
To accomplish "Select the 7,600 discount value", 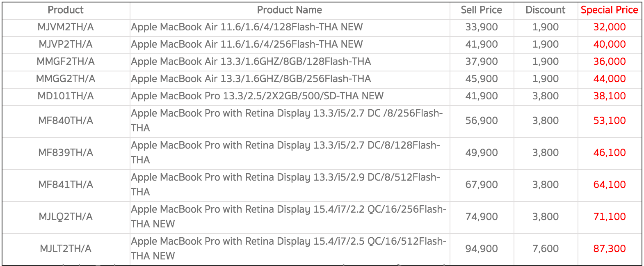I will point(545,249).
